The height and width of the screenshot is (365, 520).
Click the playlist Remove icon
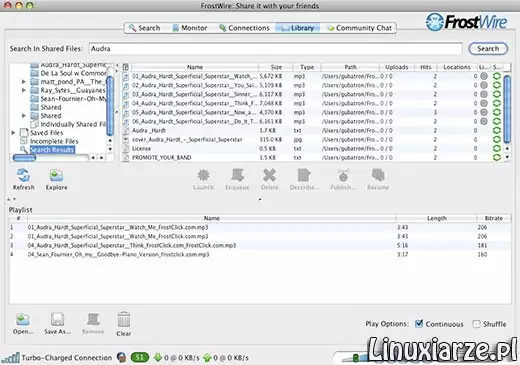coord(93,319)
